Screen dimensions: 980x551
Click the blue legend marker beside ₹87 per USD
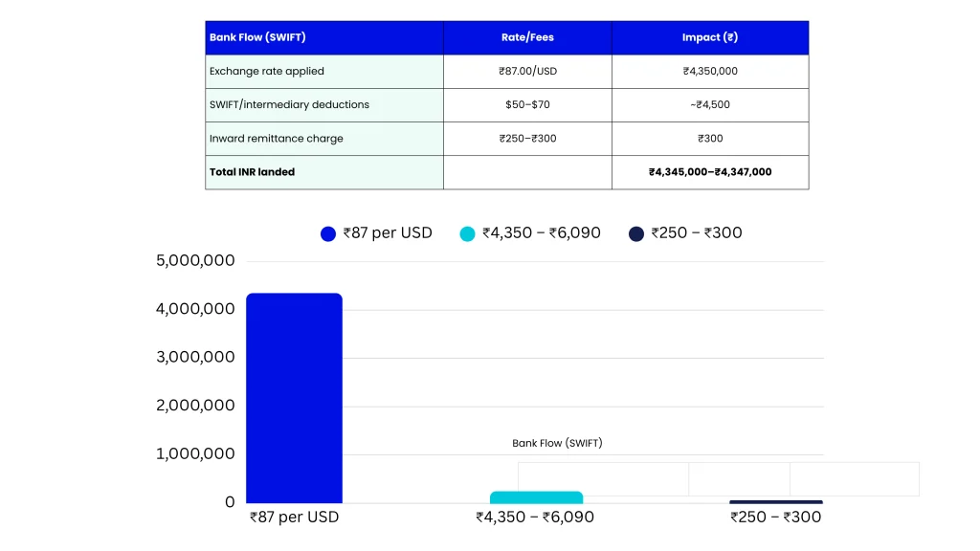point(327,232)
